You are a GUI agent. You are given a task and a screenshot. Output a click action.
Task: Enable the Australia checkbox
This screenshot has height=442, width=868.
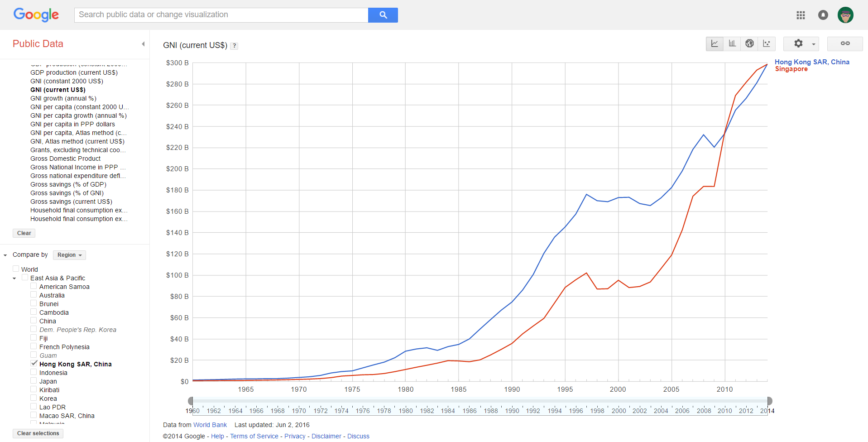[34, 295]
